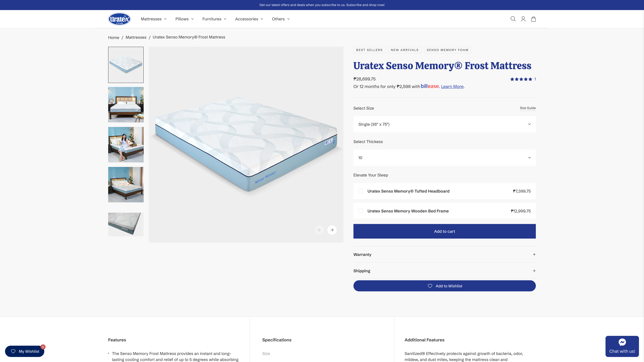The image size is (644, 362).
Task: Go to next product image arrow
Action: [332, 230]
